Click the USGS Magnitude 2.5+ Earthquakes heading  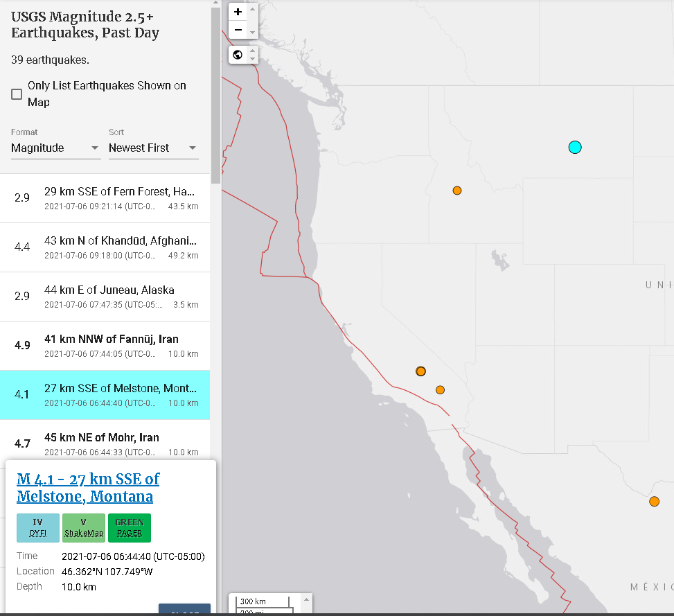(x=85, y=24)
